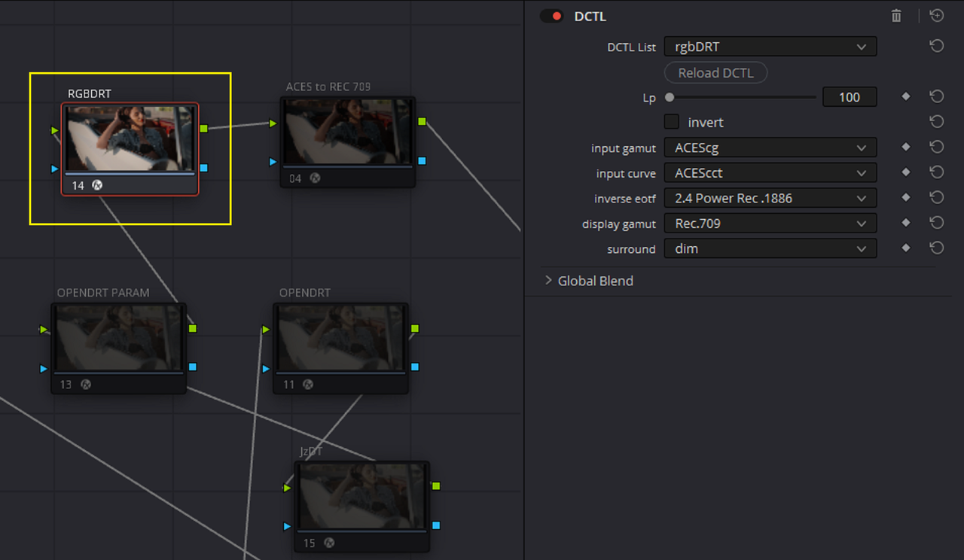This screenshot has height=560, width=964.
Task: Click the FX badge on node 14
Action: click(97, 185)
